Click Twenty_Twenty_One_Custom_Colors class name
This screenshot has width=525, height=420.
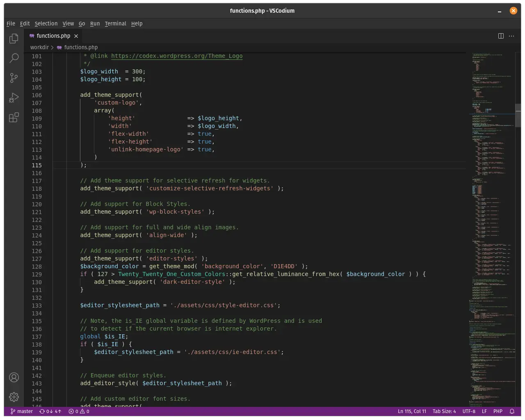[172, 274]
